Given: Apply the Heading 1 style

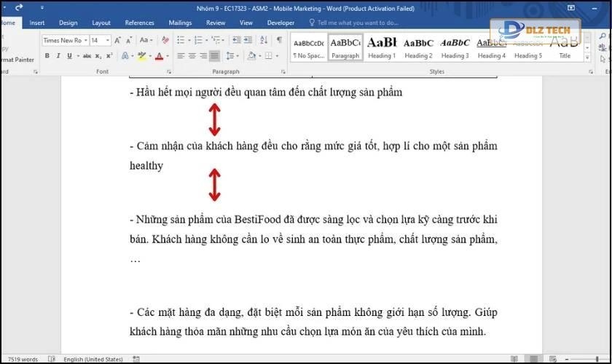Looking at the screenshot, I should 381,47.
